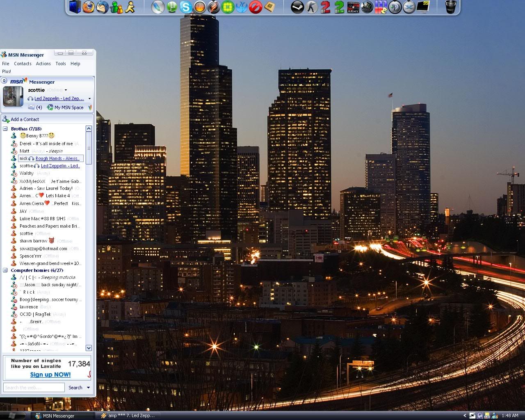525x420 pixels.
Task: Click Add a Contact
Action: pyautogui.click(x=21, y=119)
